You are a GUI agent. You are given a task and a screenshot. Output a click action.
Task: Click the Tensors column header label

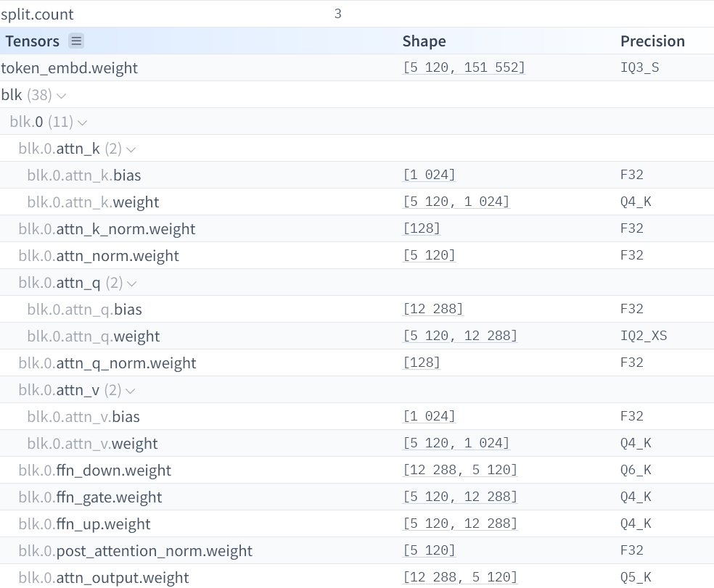point(33,41)
